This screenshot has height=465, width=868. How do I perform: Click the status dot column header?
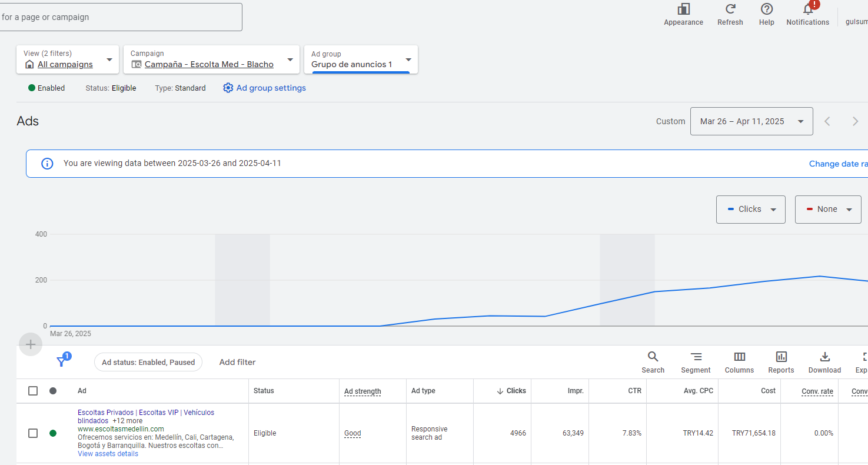pos(53,391)
